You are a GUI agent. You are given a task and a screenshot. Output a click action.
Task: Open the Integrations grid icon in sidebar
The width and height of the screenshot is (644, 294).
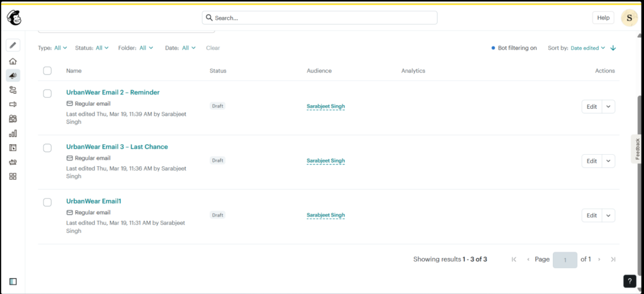13,176
